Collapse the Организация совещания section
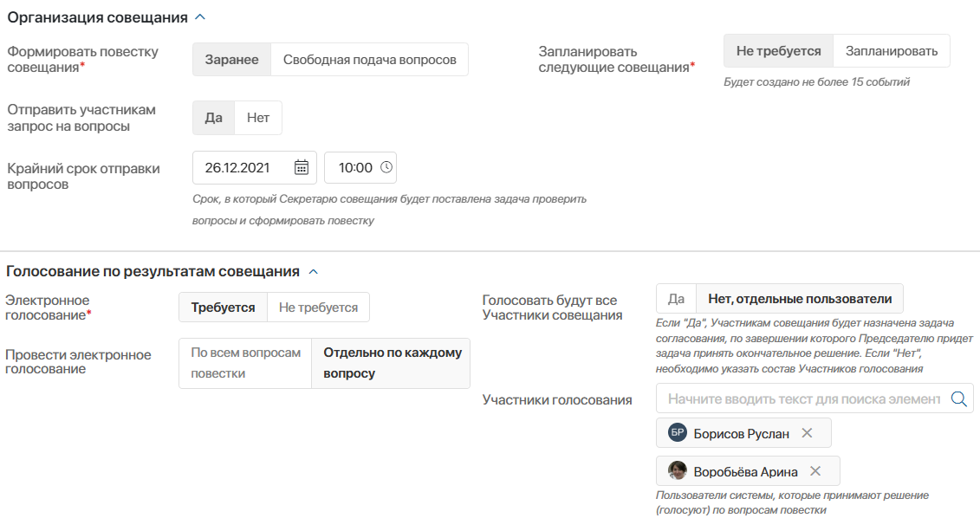The width and height of the screenshot is (980, 531). [x=200, y=17]
